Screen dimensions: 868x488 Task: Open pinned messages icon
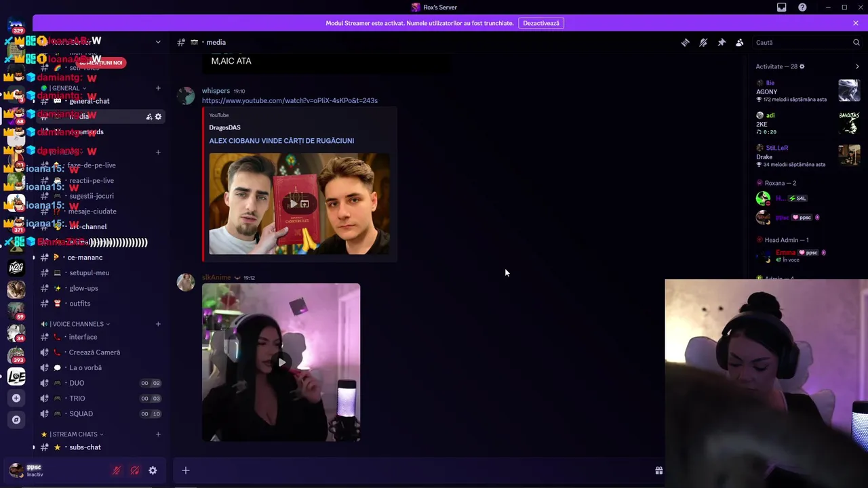coord(722,42)
